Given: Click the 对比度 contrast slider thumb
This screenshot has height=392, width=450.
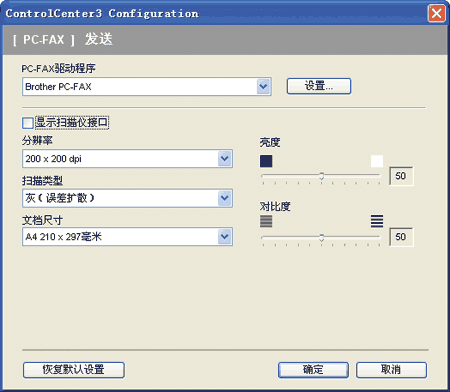Looking at the screenshot, I should (x=322, y=237).
